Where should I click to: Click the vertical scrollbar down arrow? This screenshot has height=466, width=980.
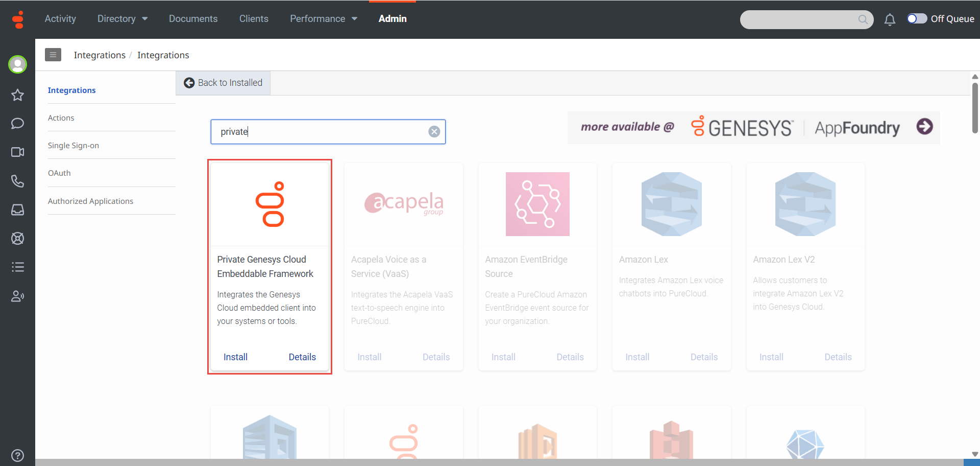(975, 454)
